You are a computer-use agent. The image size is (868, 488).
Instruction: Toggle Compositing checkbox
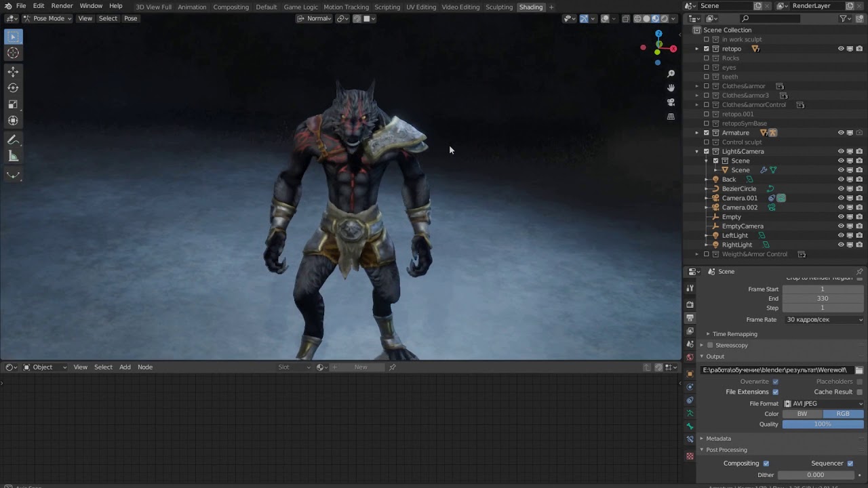pos(766,464)
